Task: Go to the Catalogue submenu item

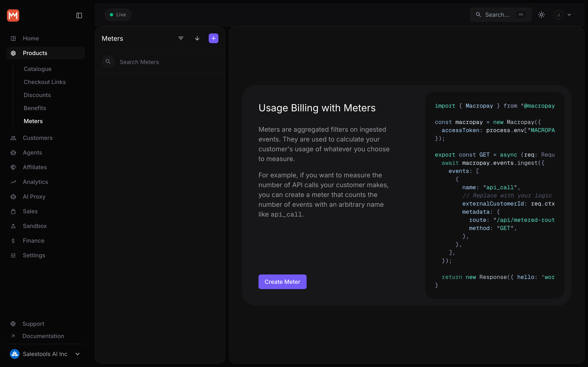Action: click(38, 69)
